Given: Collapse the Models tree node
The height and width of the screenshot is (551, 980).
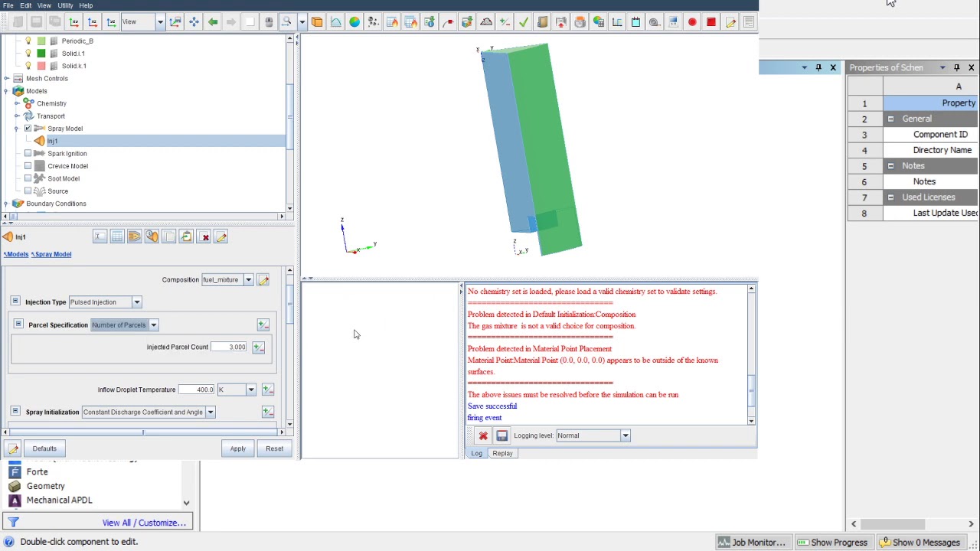Looking at the screenshot, I should click(6, 91).
